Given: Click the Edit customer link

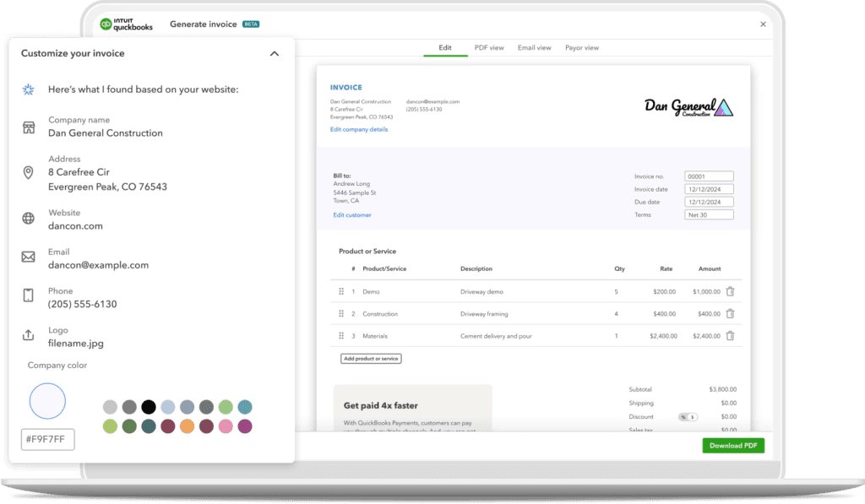Looking at the screenshot, I should point(352,215).
